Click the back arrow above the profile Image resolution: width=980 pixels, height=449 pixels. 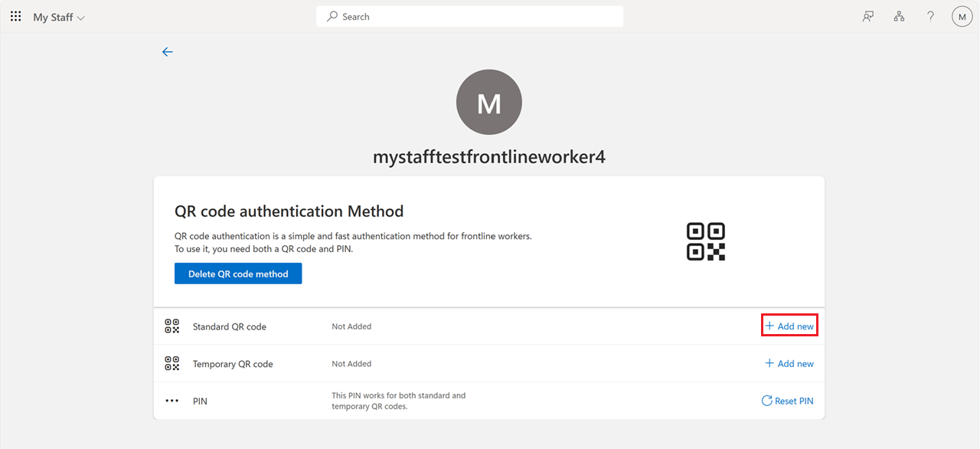click(168, 51)
